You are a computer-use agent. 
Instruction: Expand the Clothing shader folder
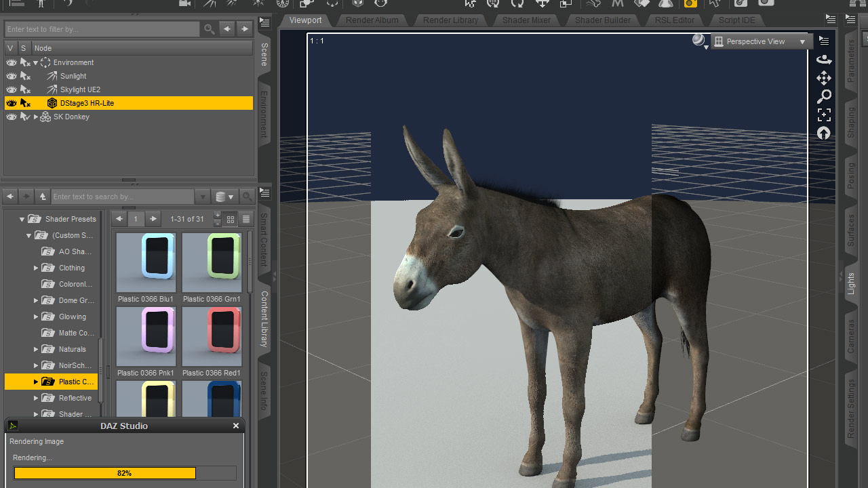(x=36, y=268)
